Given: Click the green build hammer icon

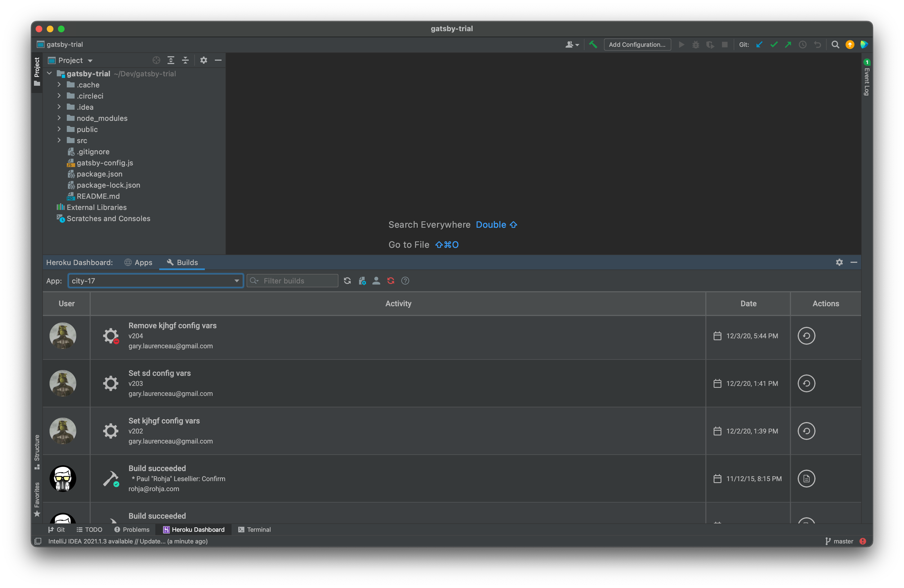Looking at the screenshot, I should 593,45.
